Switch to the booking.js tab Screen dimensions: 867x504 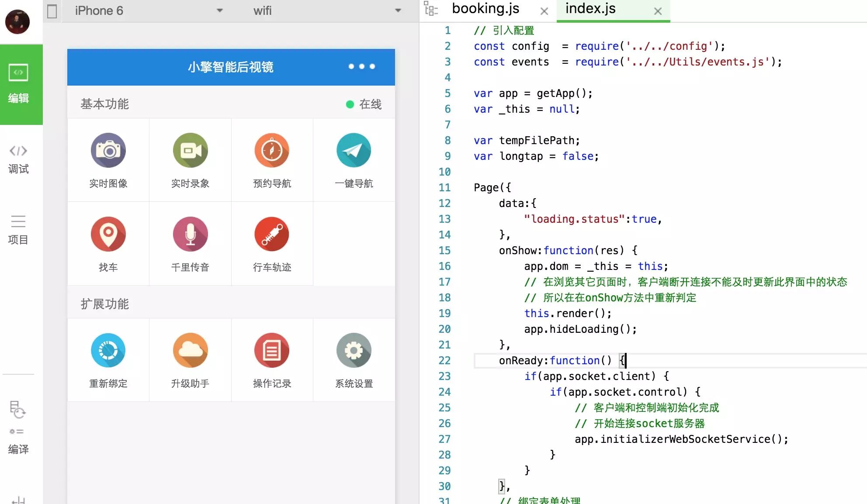pyautogui.click(x=486, y=9)
